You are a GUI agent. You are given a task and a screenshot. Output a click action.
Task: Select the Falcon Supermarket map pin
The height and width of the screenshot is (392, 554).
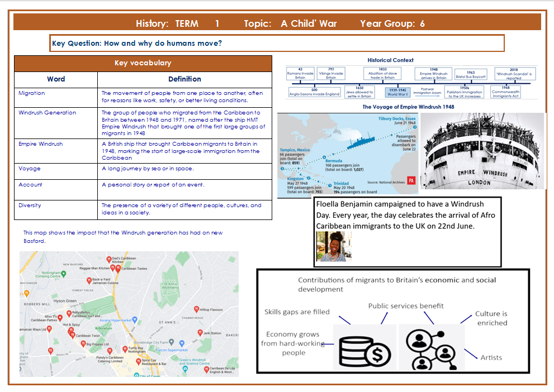tap(182, 343)
